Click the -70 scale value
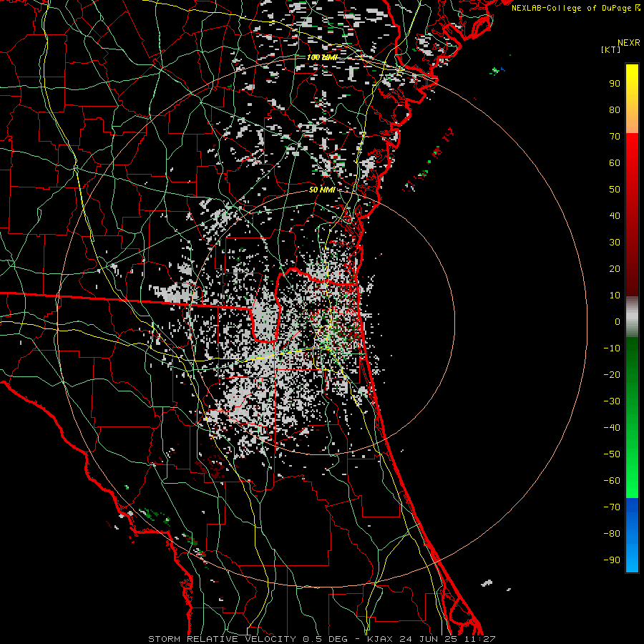 click(x=612, y=507)
